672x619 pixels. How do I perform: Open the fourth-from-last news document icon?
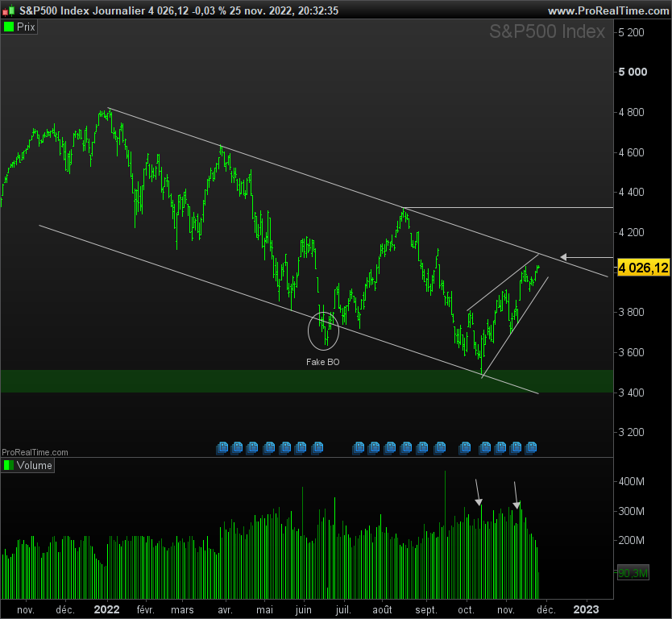pyautogui.click(x=485, y=448)
